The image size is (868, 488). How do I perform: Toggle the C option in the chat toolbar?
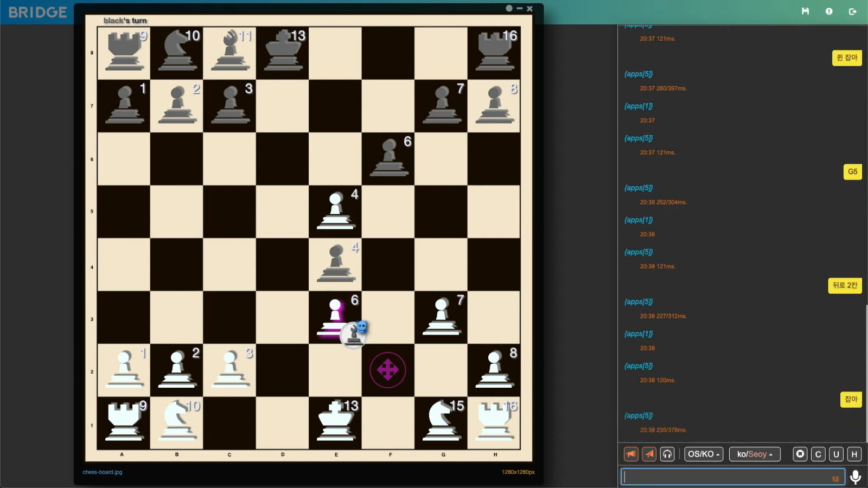(818, 454)
